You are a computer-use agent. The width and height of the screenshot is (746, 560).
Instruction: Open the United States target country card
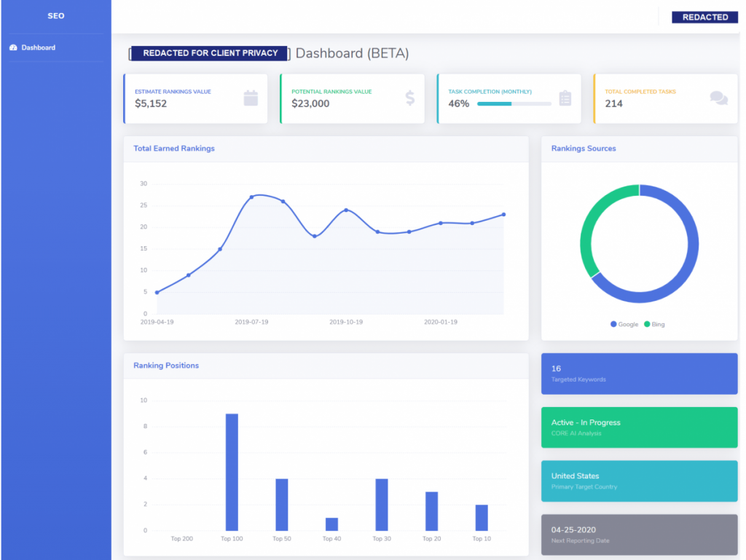coord(640,481)
